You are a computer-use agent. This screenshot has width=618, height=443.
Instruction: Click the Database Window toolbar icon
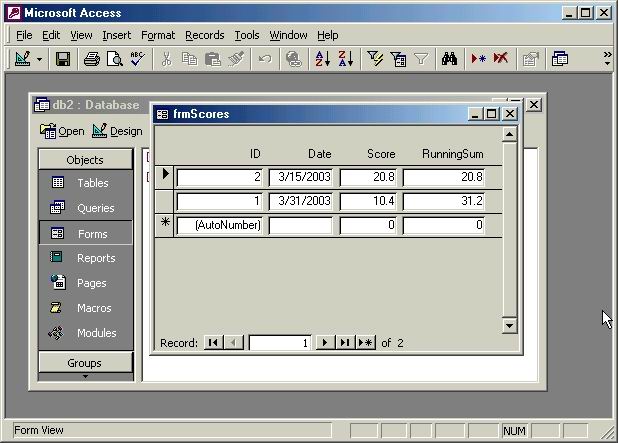click(560, 59)
